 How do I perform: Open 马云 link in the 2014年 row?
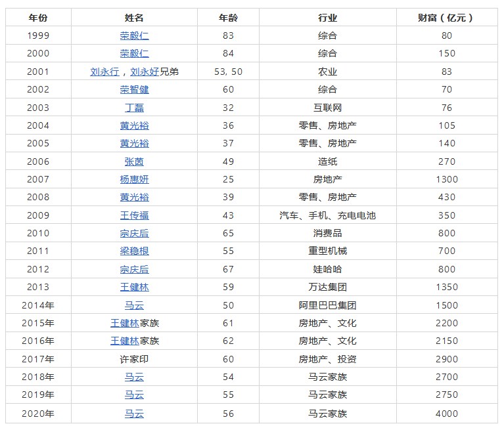tap(134, 305)
